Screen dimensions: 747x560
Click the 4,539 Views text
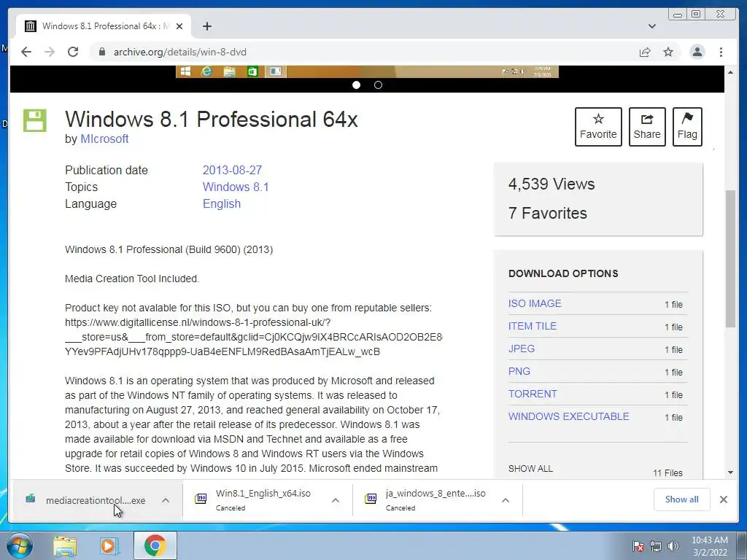(551, 184)
